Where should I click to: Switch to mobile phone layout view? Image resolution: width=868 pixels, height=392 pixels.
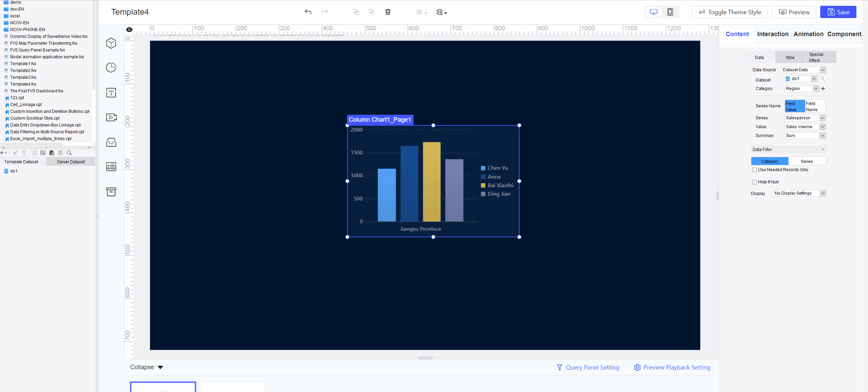670,12
